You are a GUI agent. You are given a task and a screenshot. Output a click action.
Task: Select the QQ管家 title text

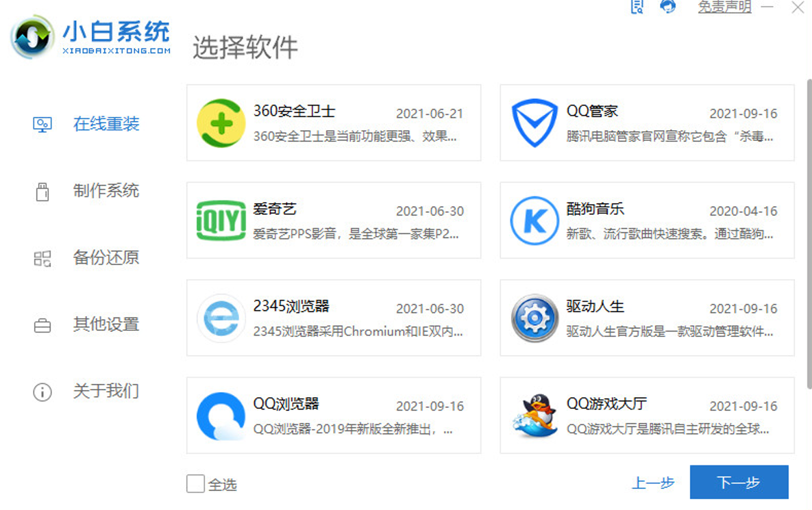(x=593, y=111)
